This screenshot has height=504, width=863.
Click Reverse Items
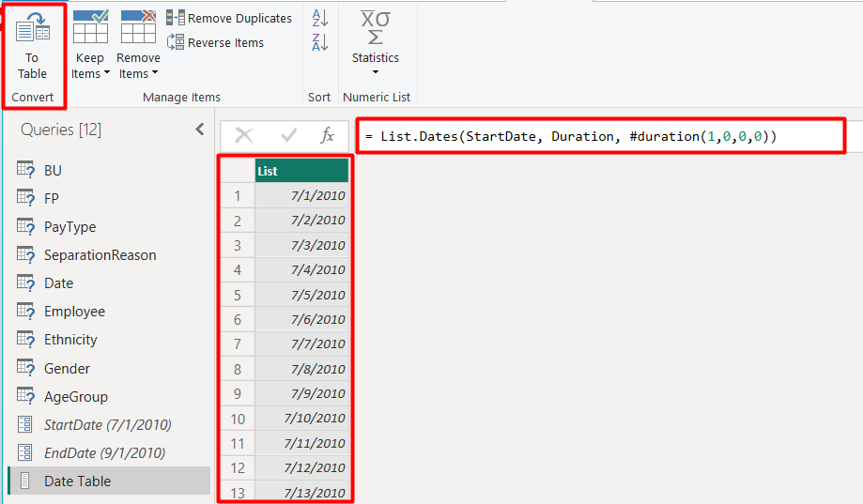(216, 42)
